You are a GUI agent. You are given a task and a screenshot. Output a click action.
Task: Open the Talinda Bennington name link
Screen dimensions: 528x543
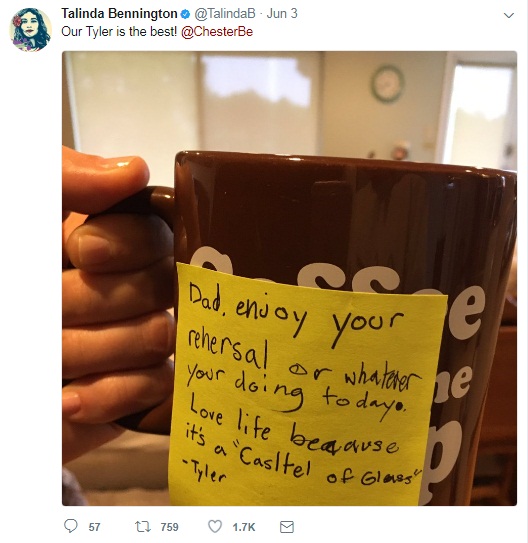(x=119, y=14)
